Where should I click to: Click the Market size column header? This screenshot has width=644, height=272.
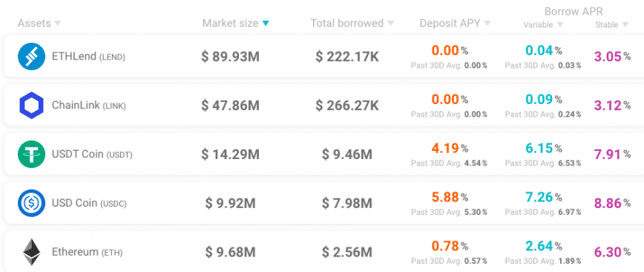[230, 24]
